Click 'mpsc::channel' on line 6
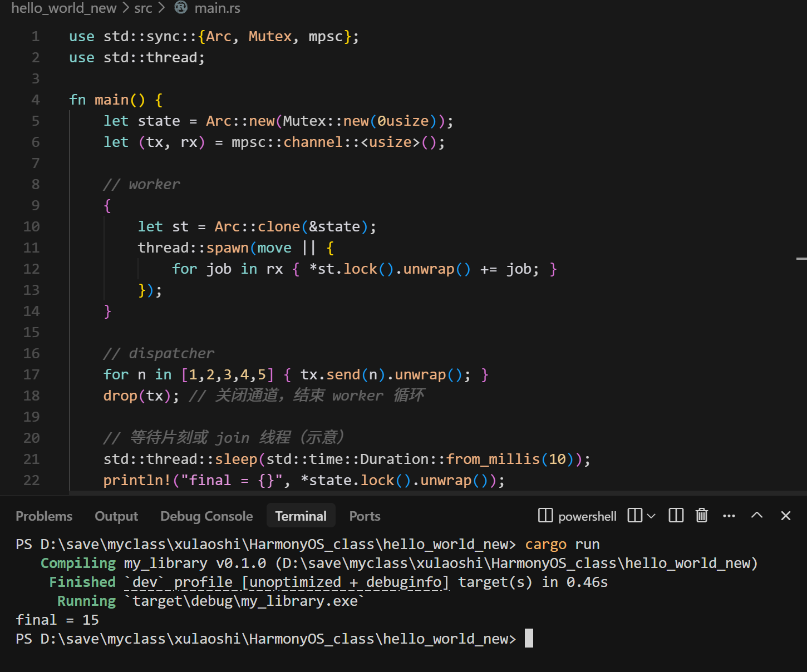 (x=287, y=142)
